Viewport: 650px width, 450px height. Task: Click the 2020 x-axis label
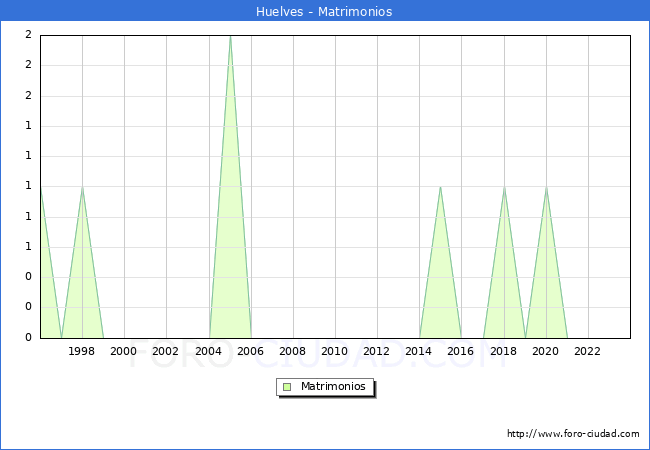click(546, 351)
